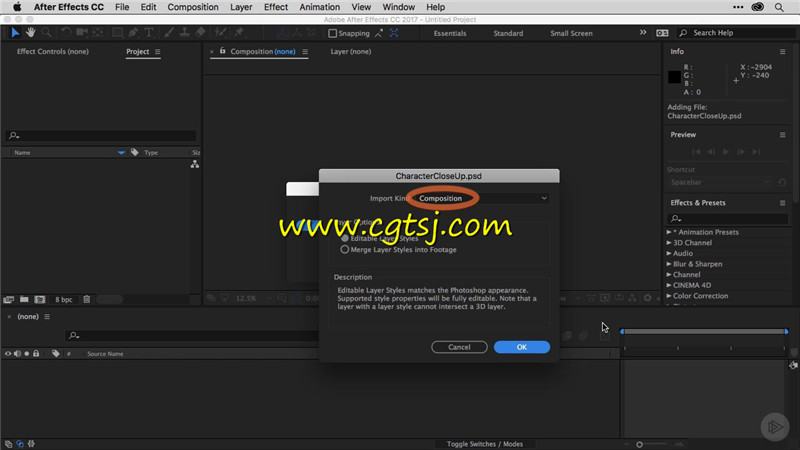Image resolution: width=800 pixels, height=450 pixels.
Task: Select the Puppet Pin tool
Action: point(239,33)
